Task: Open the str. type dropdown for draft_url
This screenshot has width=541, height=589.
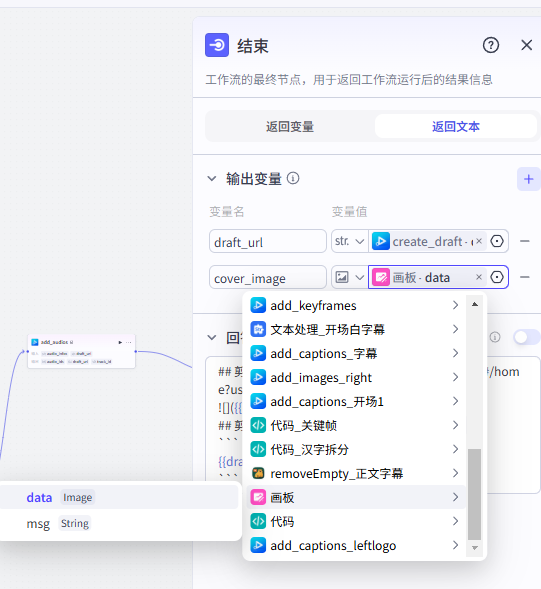Action: tap(350, 241)
